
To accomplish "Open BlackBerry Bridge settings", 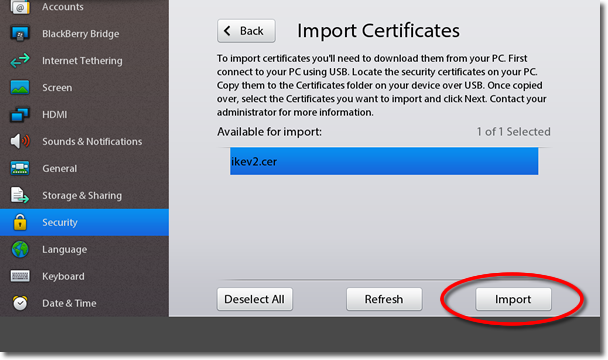I will 81,34.
